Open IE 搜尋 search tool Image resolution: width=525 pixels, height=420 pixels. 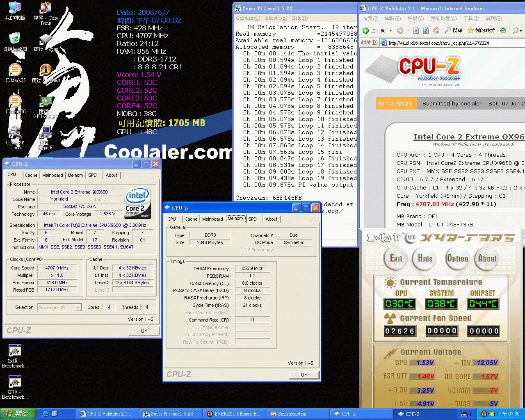click(x=454, y=30)
